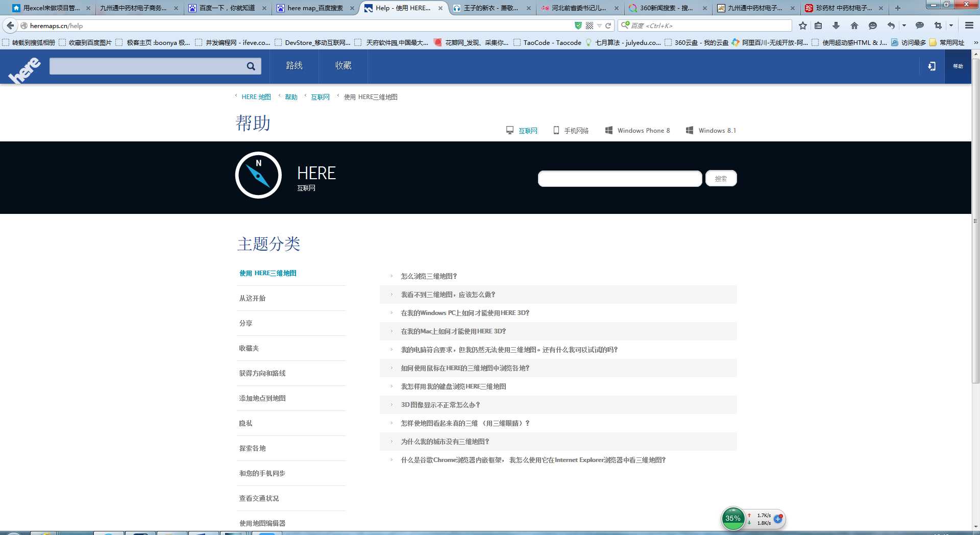The height and width of the screenshot is (535, 980).
Task: Click the heremaps.cn/help address field
Action: click(x=300, y=26)
